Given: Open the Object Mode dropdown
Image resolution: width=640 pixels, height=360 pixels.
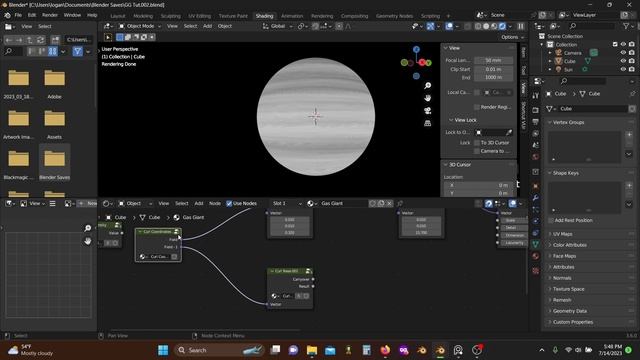Looking at the screenshot, I should (x=140, y=26).
